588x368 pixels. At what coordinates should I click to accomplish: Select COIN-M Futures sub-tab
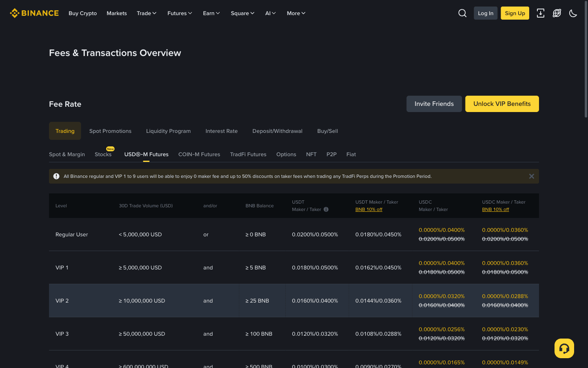(199, 154)
